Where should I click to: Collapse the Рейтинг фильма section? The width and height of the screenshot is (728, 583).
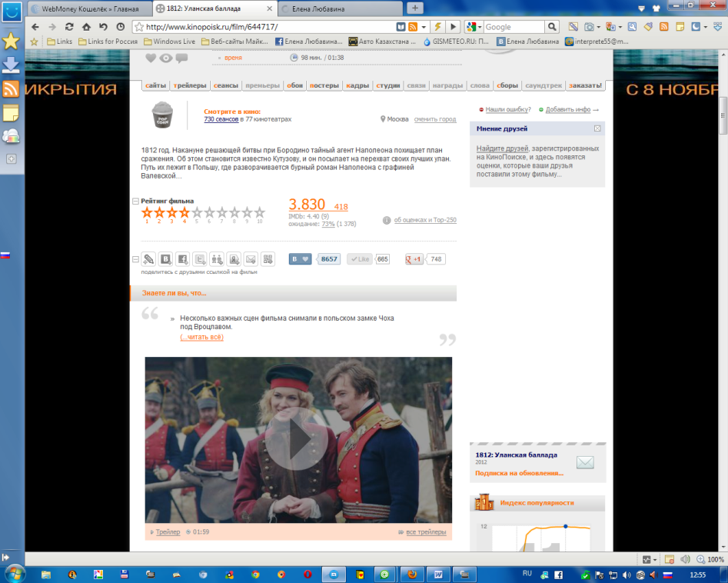click(135, 202)
